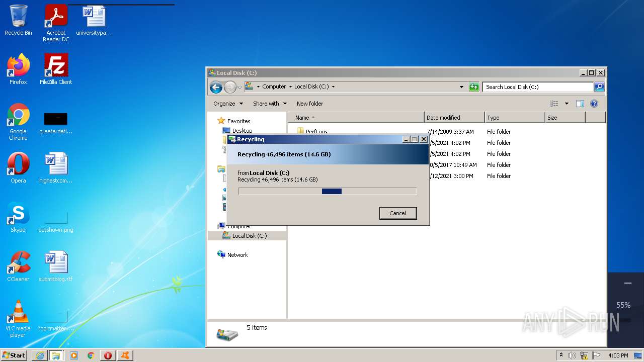The width and height of the screenshot is (644, 362).
Task: Sort by the Date modified column
Action: coord(454,118)
